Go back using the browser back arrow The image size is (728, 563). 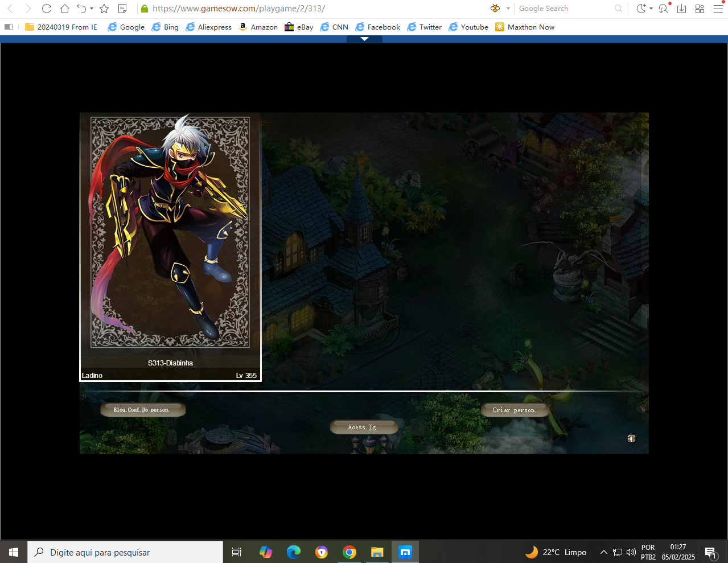(x=10, y=9)
